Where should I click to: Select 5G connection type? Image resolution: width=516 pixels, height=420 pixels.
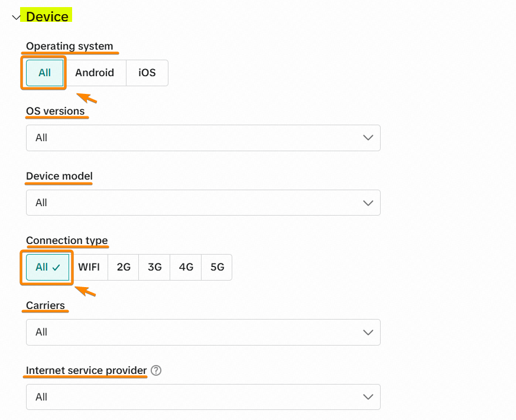(218, 267)
